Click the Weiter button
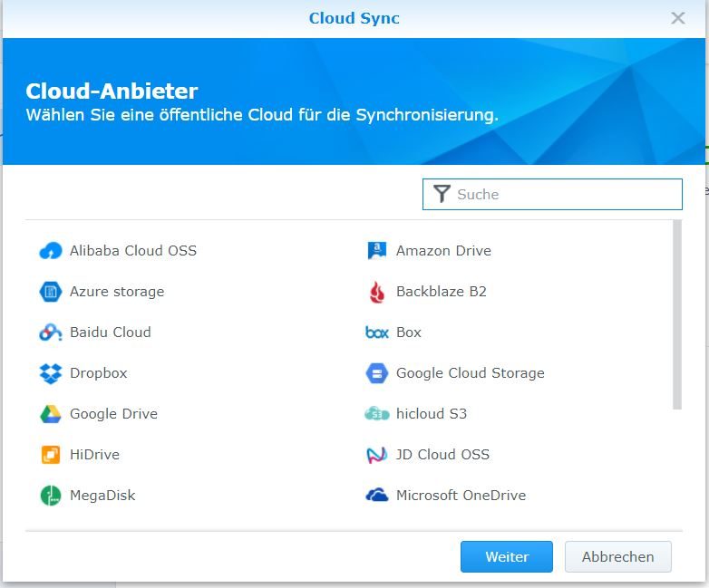This screenshot has height=588, width=709. click(506, 557)
